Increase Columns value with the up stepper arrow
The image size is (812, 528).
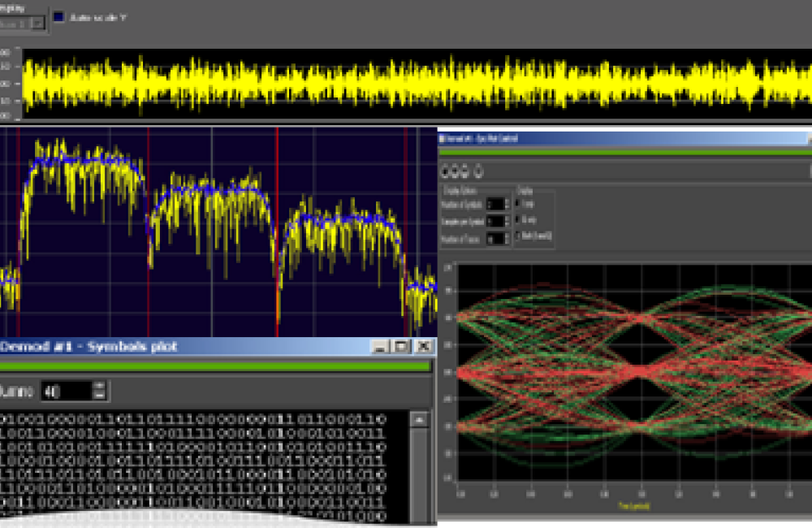[100, 387]
